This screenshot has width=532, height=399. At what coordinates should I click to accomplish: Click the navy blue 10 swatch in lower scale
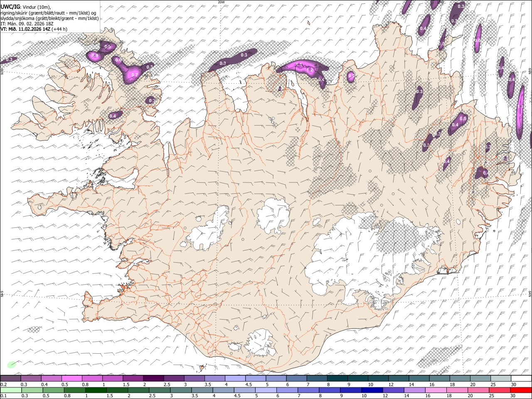point(372,390)
